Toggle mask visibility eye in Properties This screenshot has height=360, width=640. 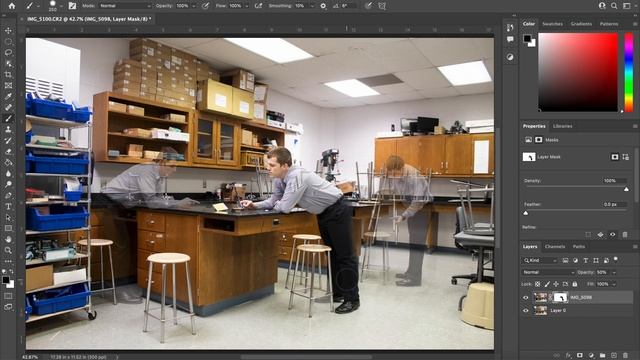pos(613,235)
